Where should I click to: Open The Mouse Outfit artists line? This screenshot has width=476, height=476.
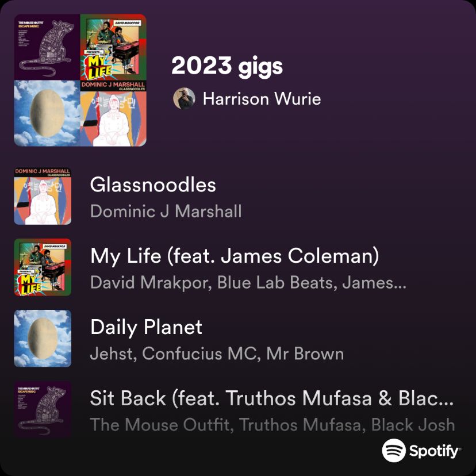[x=272, y=425]
